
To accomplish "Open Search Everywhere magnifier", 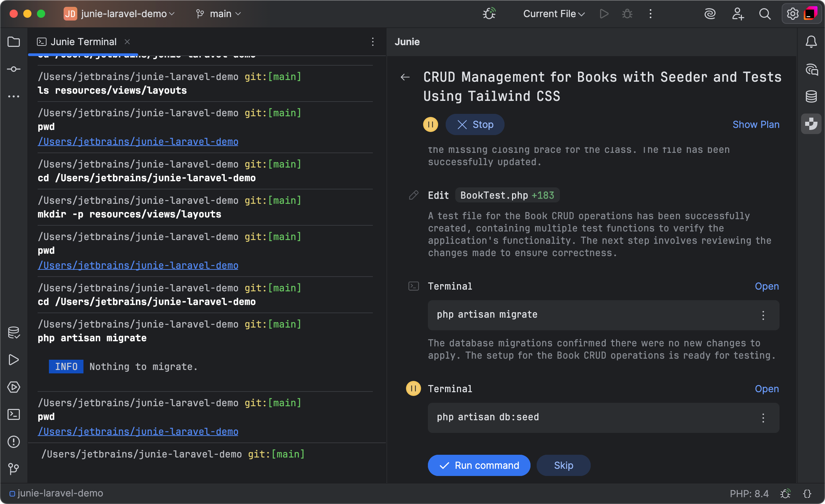I will pos(765,14).
